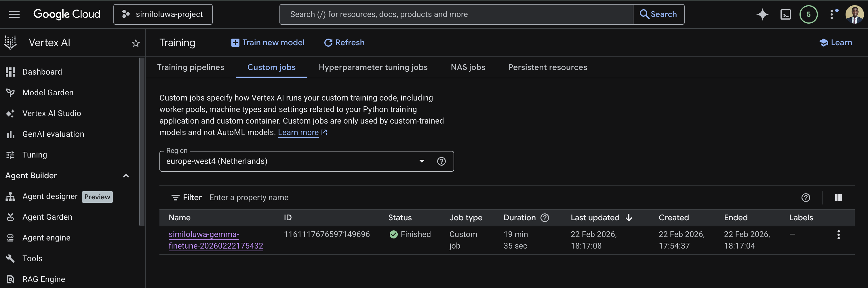Switch to the Training pipelines tab

pos(191,67)
